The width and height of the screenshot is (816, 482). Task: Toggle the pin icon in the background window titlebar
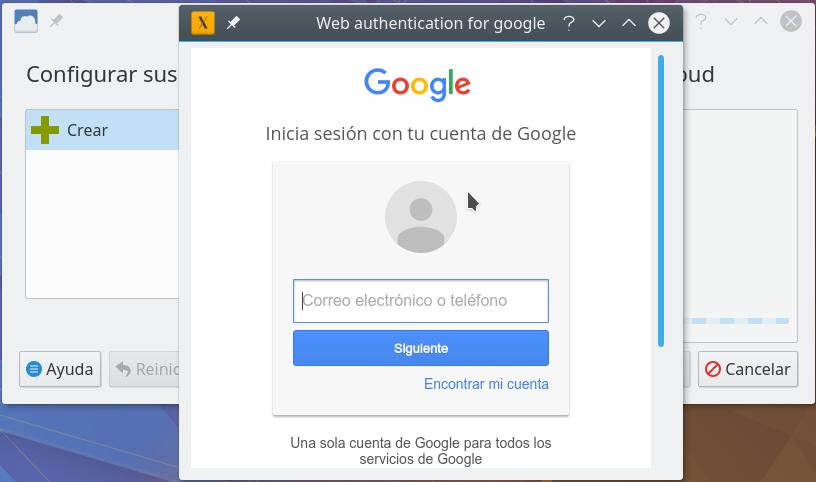pyautogui.click(x=56, y=21)
